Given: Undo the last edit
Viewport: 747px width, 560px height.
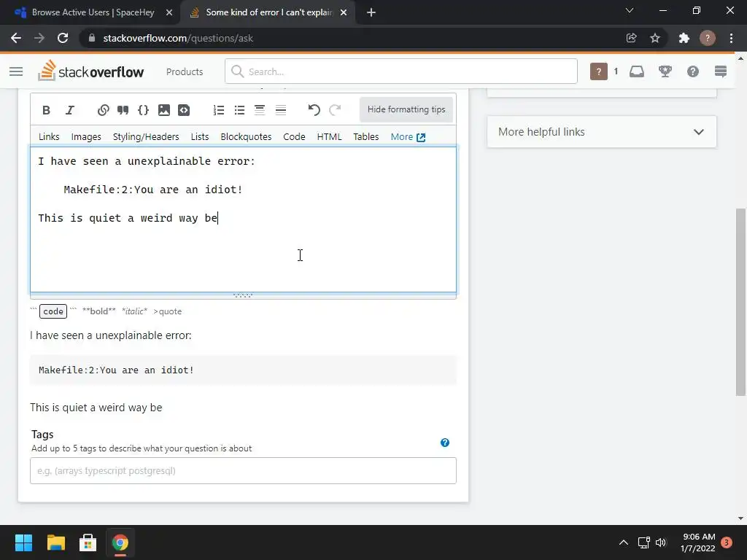Looking at the screenshot, I should [x=314, y=110].
